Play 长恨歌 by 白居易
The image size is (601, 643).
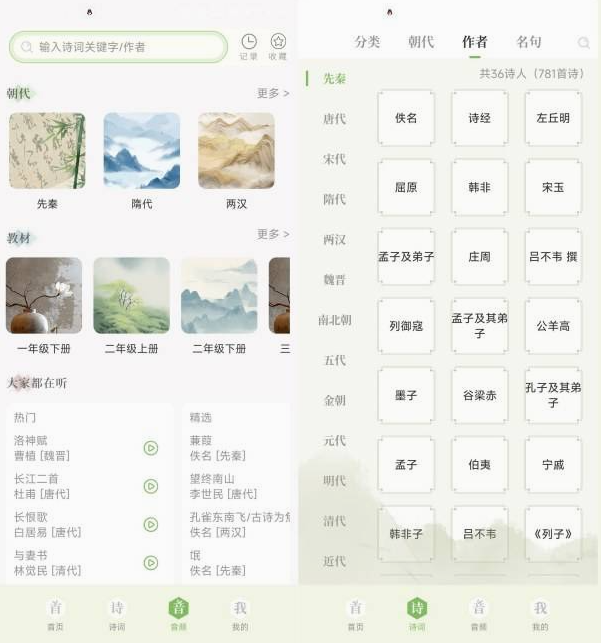(151, 524)
